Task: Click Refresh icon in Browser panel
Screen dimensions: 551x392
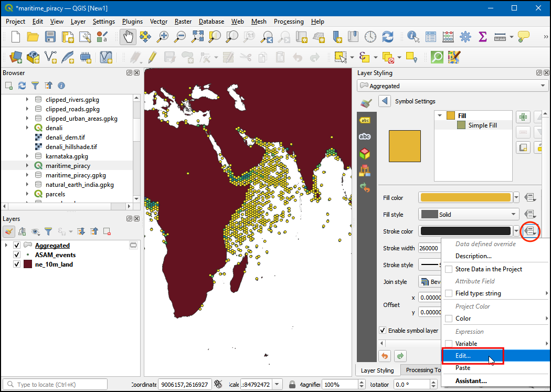Action: [x=22, y=86]
